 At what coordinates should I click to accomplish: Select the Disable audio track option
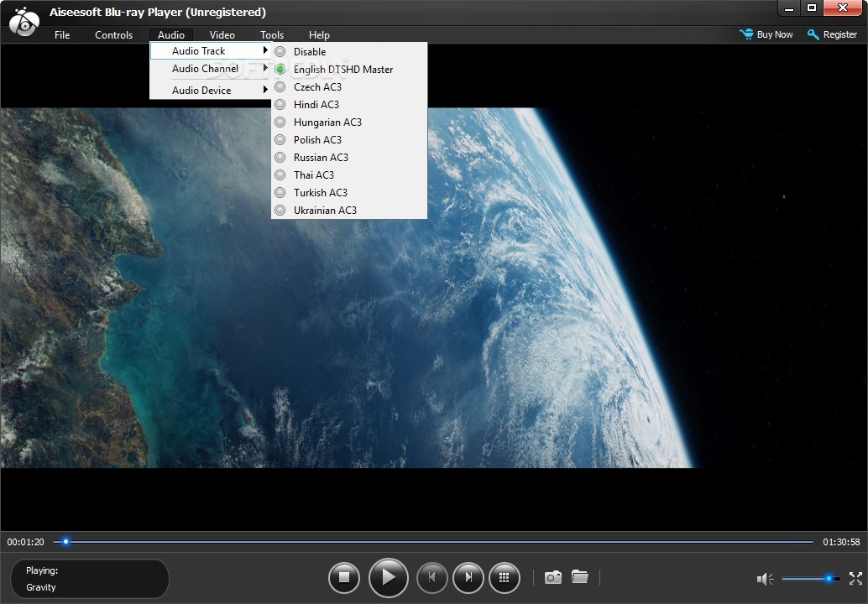[x=349, y=51]
